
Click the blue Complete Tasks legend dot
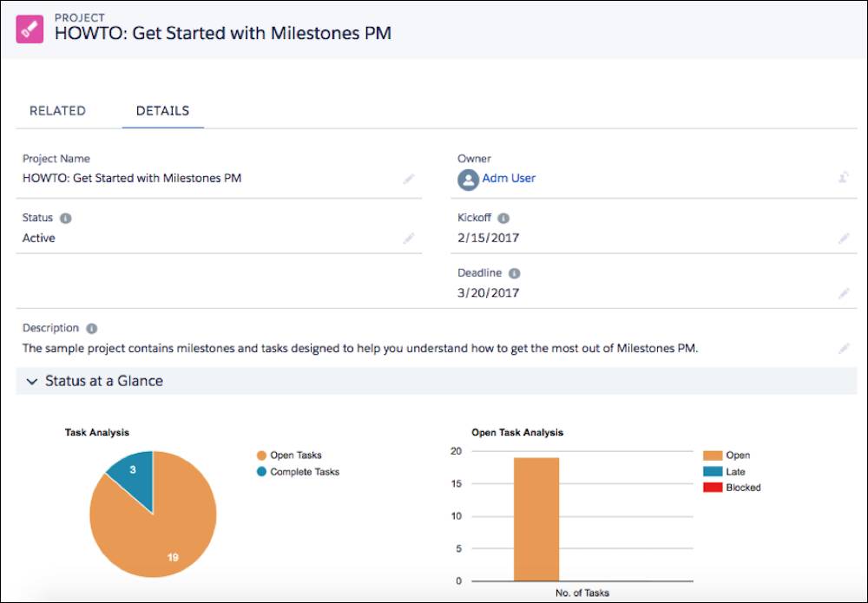261,472
